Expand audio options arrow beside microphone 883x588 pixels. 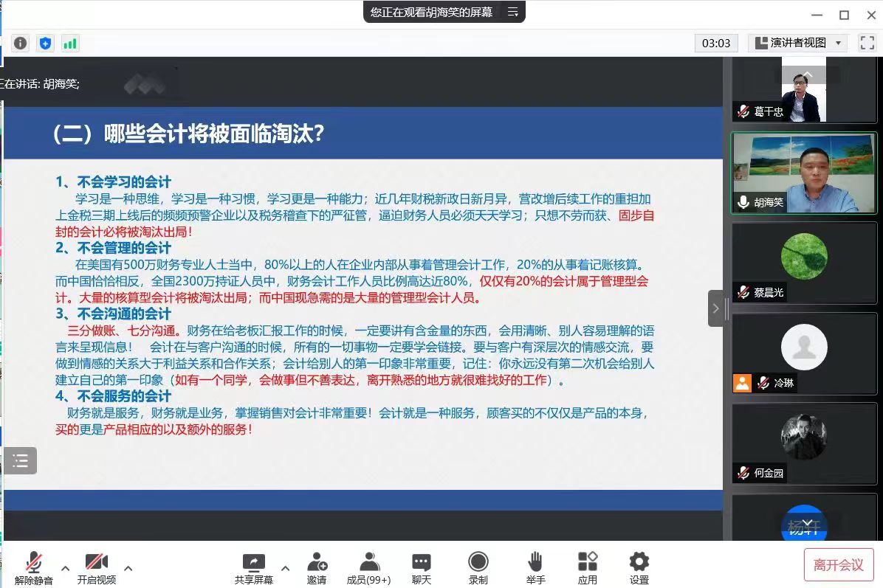pos(65,568)
